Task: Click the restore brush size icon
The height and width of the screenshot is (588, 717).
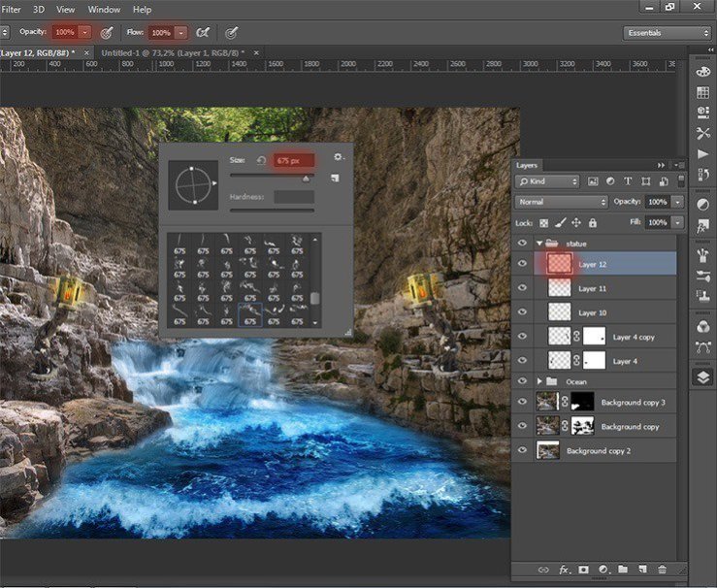Action: pyautogui.click(x=261, y=160)
